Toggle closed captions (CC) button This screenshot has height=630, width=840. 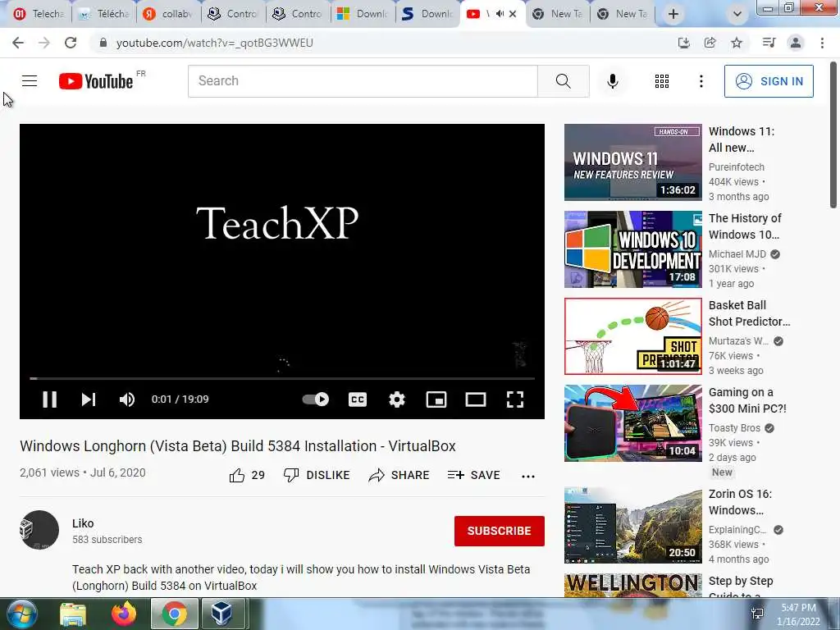(x=358, y=399)
